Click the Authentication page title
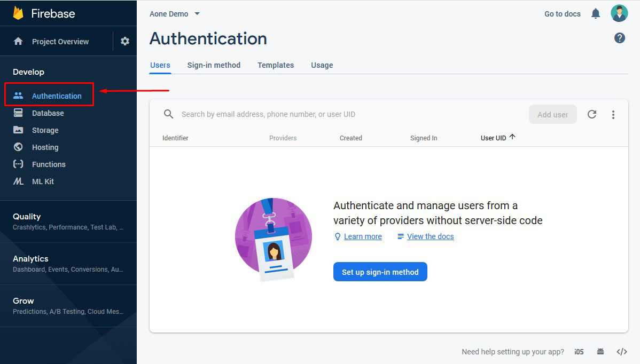Viewport: 640px width, 364px height. 208,39
